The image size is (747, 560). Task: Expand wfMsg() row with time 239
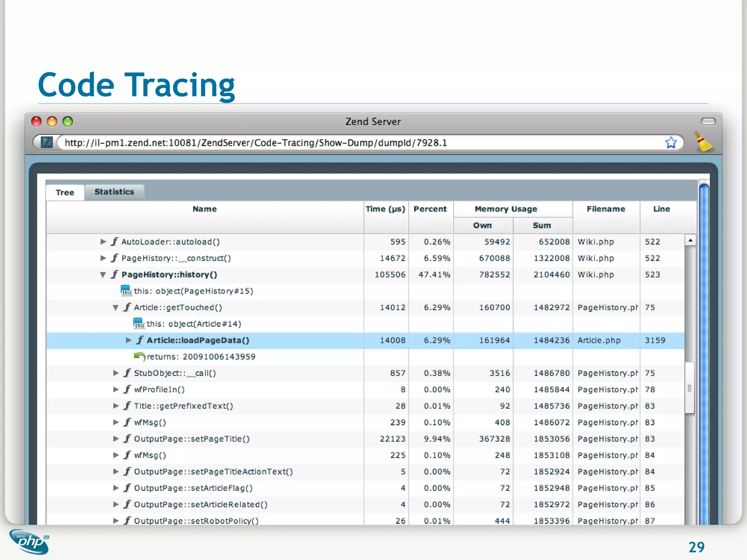[x=116, y=422]
